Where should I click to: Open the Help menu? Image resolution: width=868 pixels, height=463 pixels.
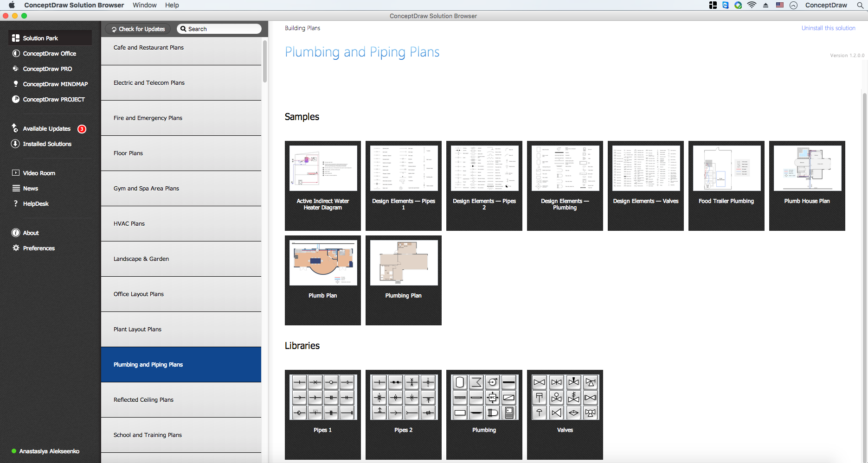pos(172,5)
